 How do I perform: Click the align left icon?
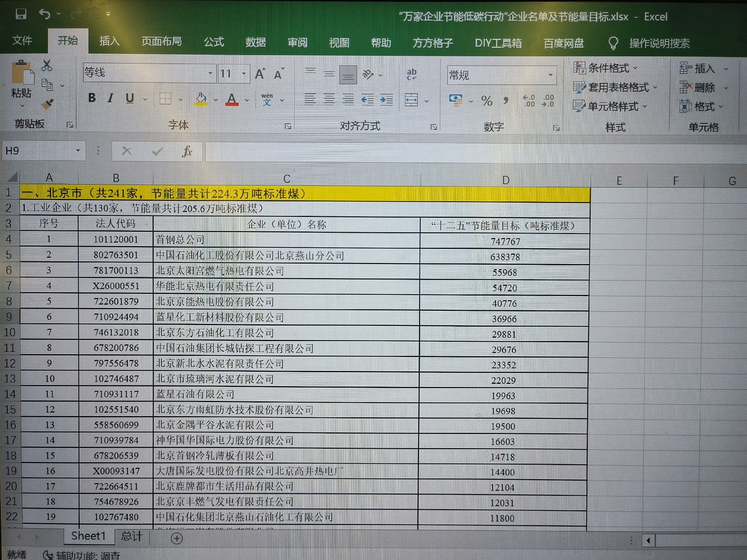310,100
